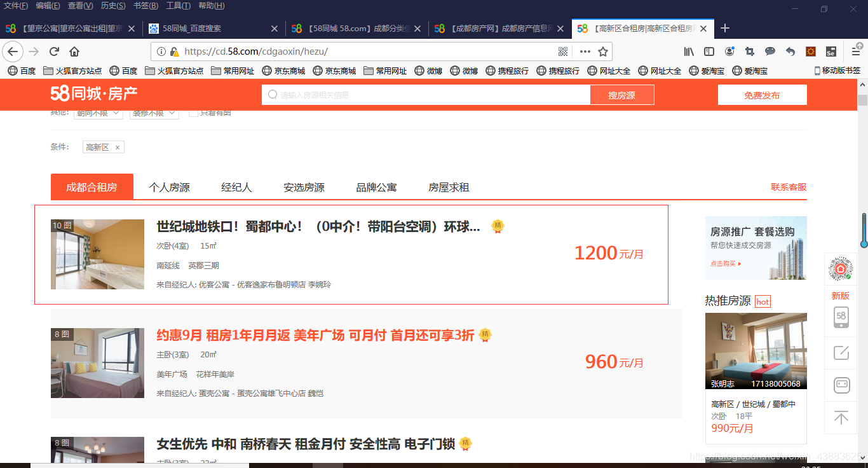
Task: Open the chat bubble toolbar icon
Action: pos(770,52)
